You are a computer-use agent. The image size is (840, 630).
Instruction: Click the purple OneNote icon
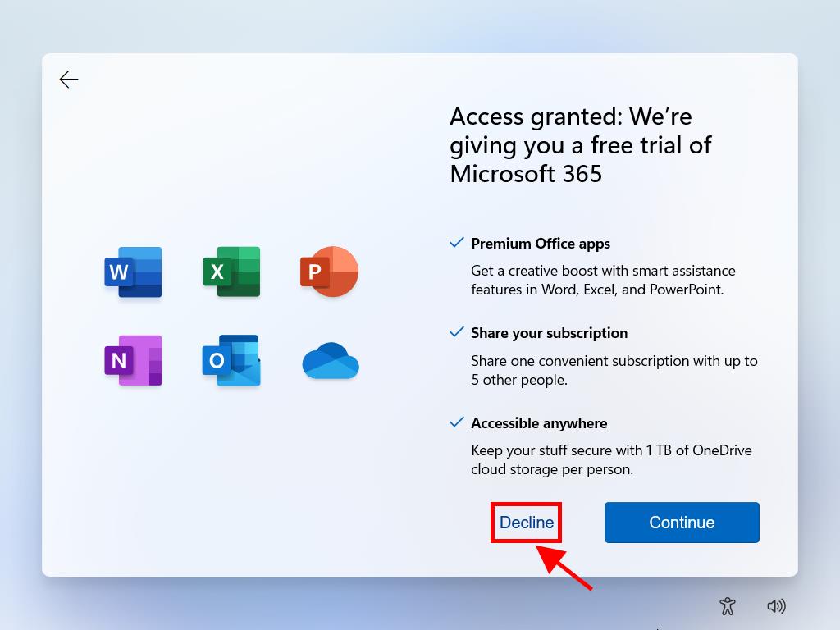[133, 360]
